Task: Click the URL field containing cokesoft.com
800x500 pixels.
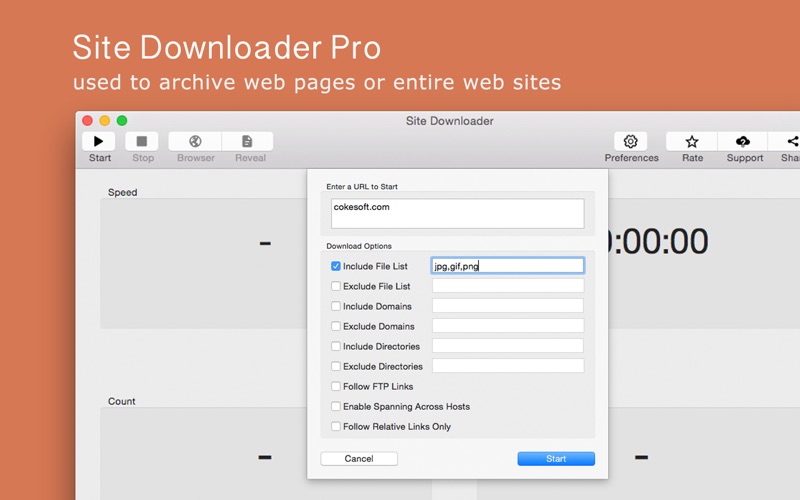Action: [x=458, y=214]
